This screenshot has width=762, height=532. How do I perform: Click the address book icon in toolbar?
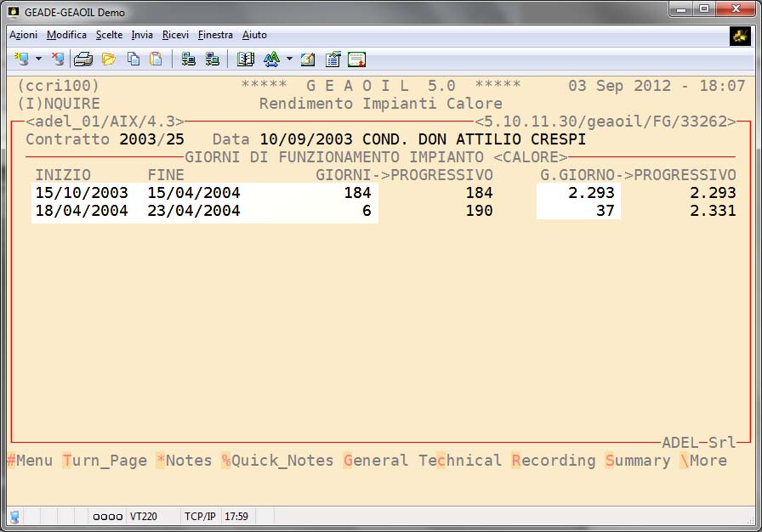[x=246, y=59]
